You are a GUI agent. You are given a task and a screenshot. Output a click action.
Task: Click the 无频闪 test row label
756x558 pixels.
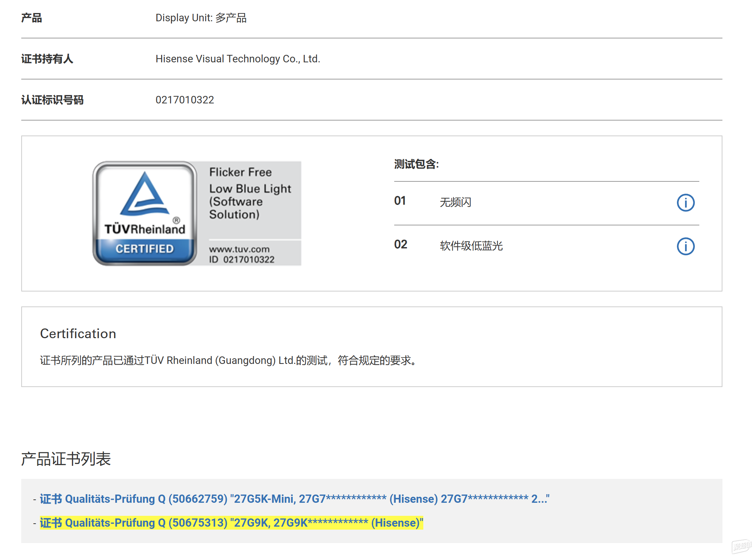(455, 202)
